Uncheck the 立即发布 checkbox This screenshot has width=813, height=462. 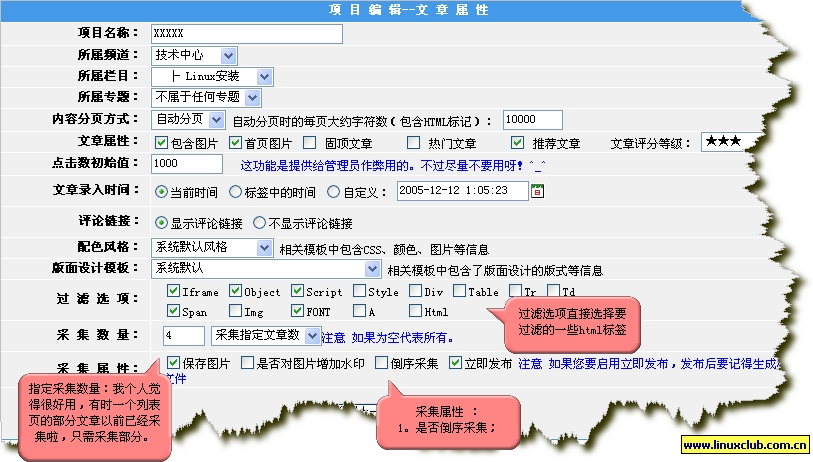(x=455, y=362)
